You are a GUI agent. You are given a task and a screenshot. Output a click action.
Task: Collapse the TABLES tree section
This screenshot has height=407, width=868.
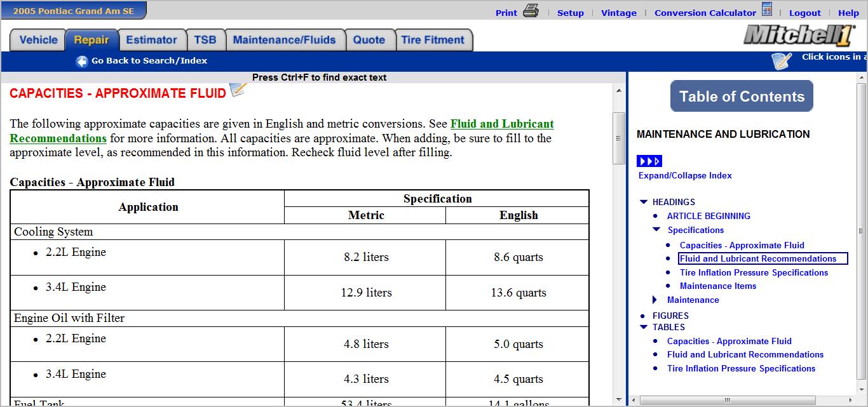[644, 327]
